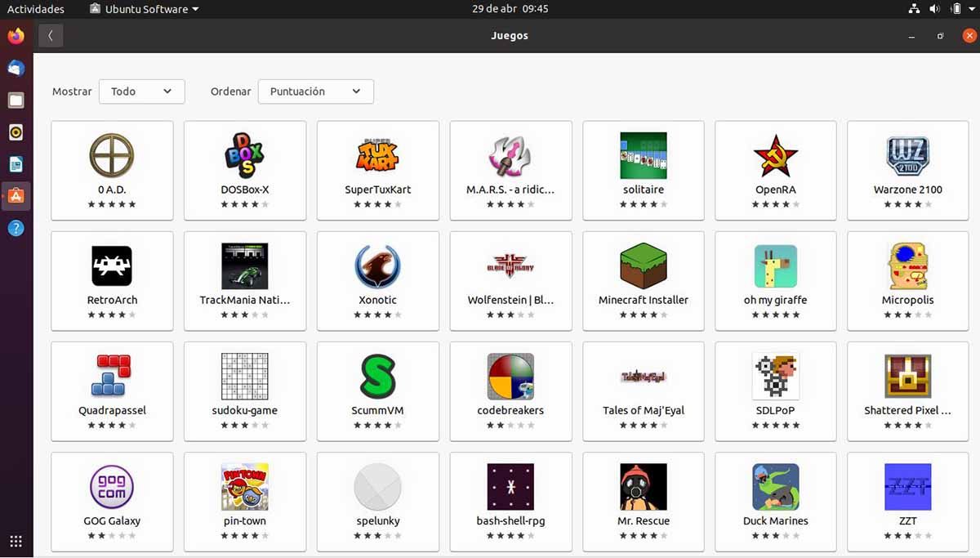Image resolution: width=980 pixels, height=558 pixels.
Task: Open the system menu arrow
Action: point(971,10)
